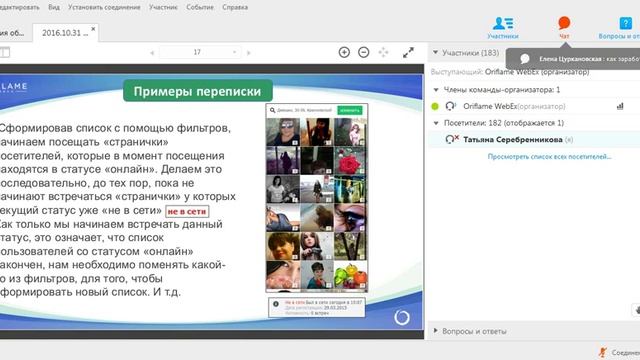640x360 pixels.
Task: Click Просмотреть список всех посетителей link
Action: click(x=549, y=156)
